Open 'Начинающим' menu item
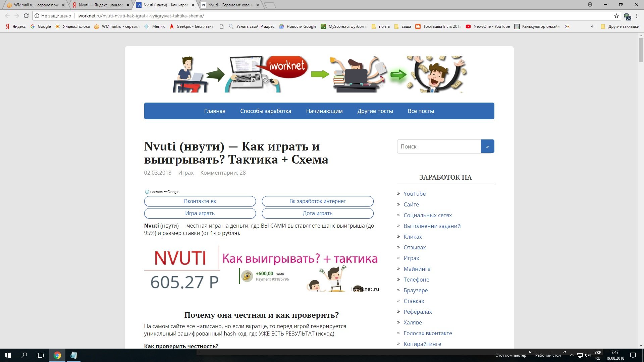The height and width of the screenshot is (362, 644). pyautogui.click(x=324, y=111)
